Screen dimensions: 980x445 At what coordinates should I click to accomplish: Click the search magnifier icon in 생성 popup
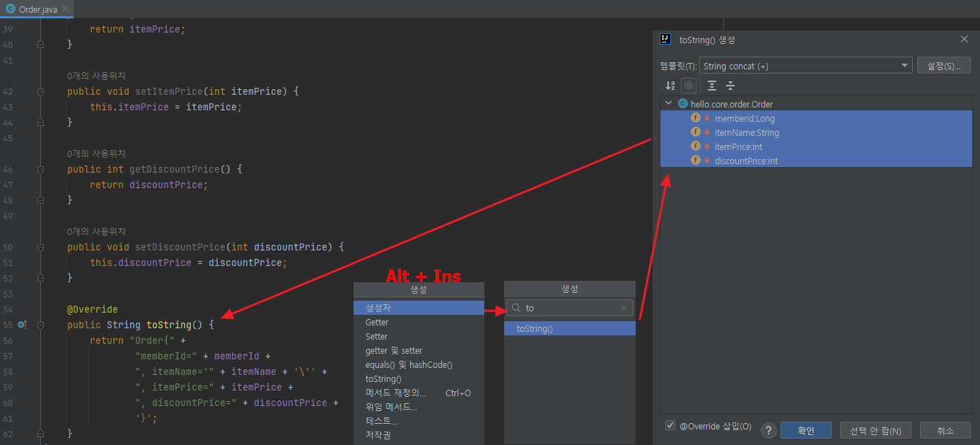coord(516,308)
